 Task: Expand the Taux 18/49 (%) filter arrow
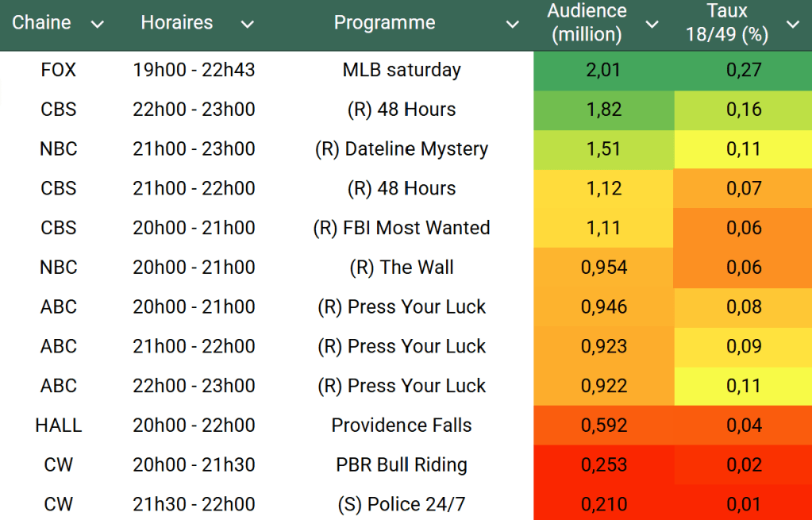pos(792,25)
